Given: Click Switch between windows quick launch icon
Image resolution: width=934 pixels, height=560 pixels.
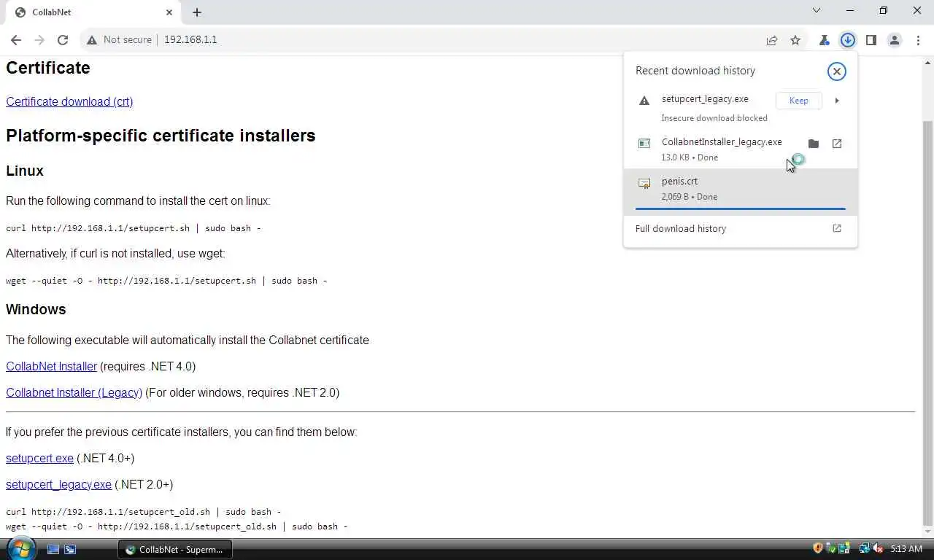Looking at the screenshot, I should pyautogui.click(x=70, y=549).
